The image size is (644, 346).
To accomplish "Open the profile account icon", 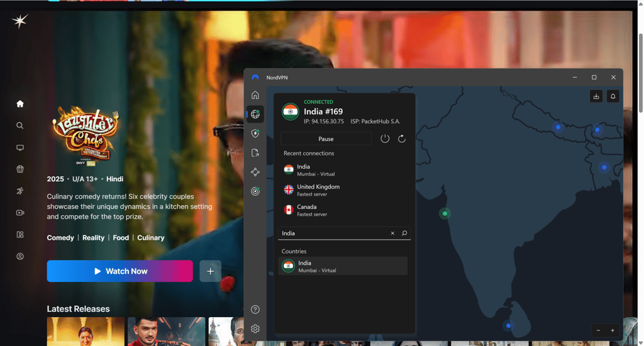I will pyautogui.click(x=19, y=256).
